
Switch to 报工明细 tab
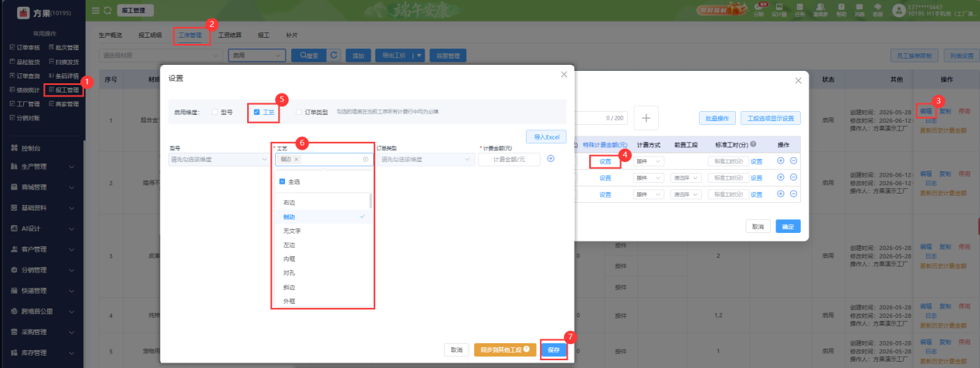(150, 35)
